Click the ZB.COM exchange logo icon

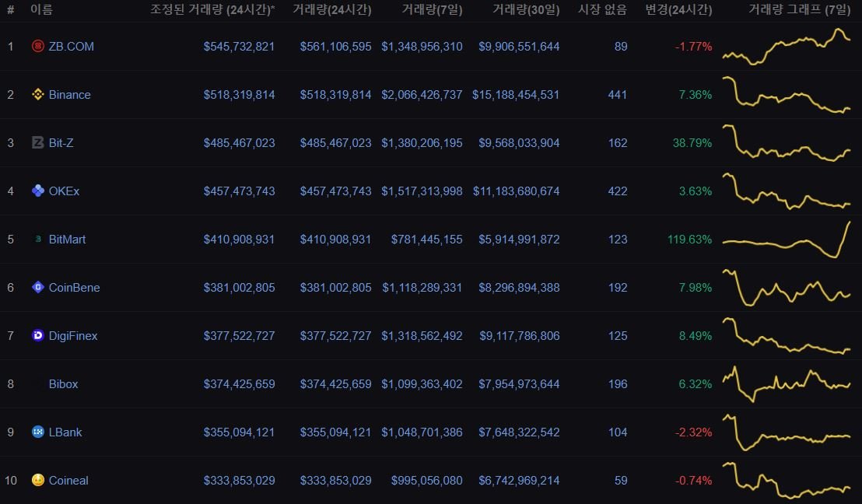[37, 46]
